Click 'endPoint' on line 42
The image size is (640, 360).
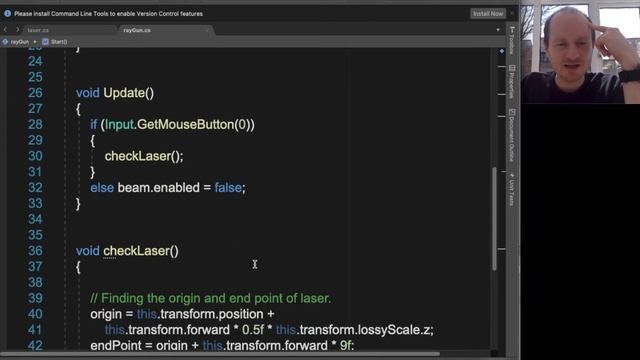116,345
